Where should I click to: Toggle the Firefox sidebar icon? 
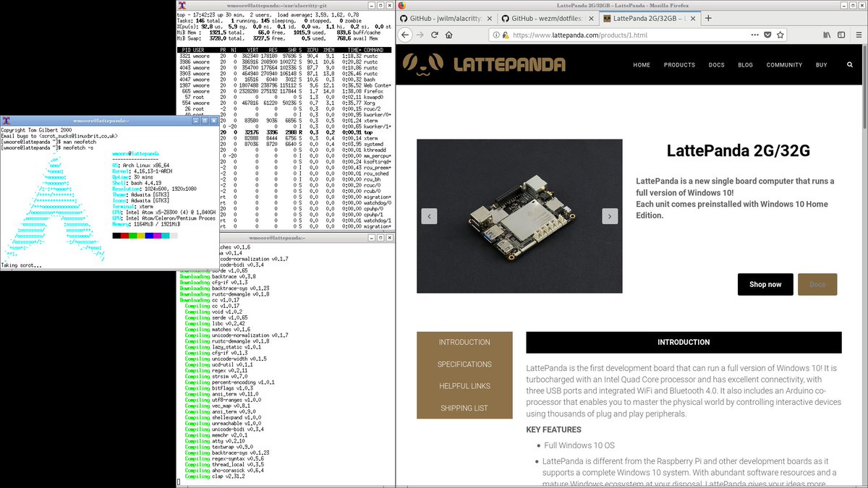841,34
